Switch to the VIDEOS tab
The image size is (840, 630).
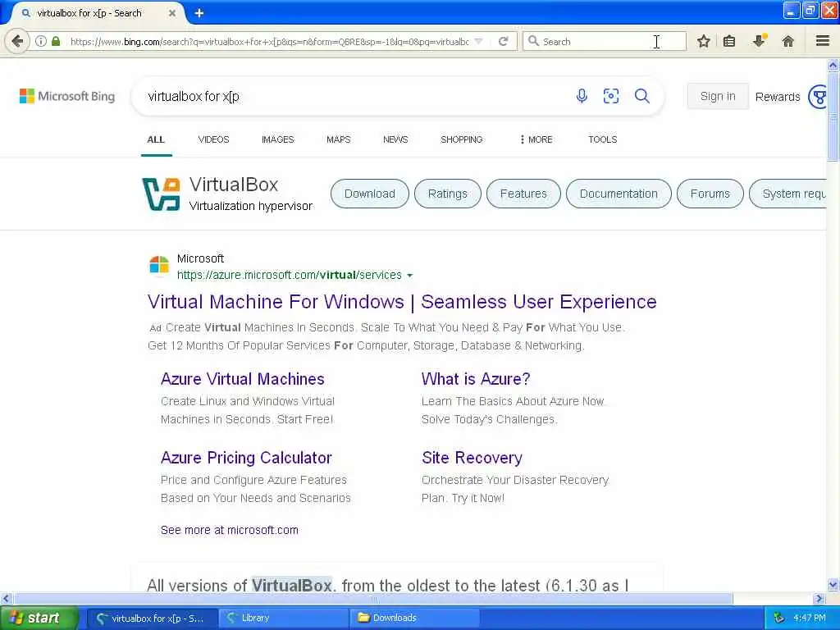tap(214, 139)
